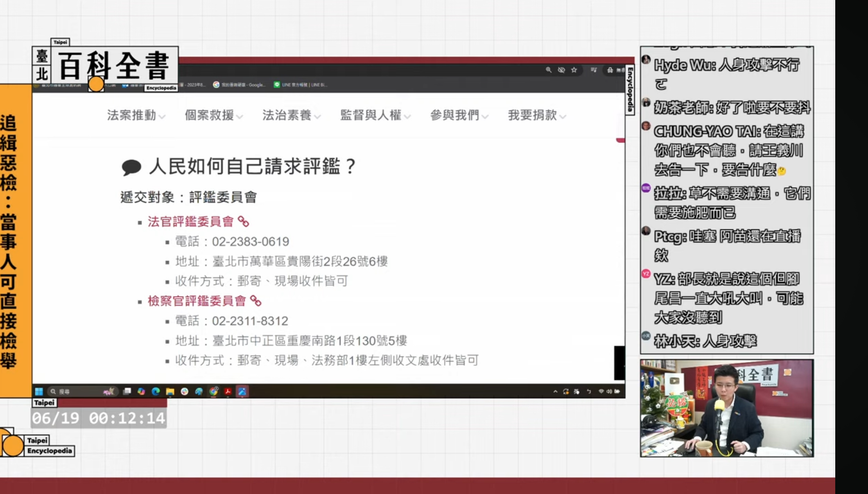Click the 06/19 00:12:14 timestamp

pyautogui.click(x=99, y=418)
